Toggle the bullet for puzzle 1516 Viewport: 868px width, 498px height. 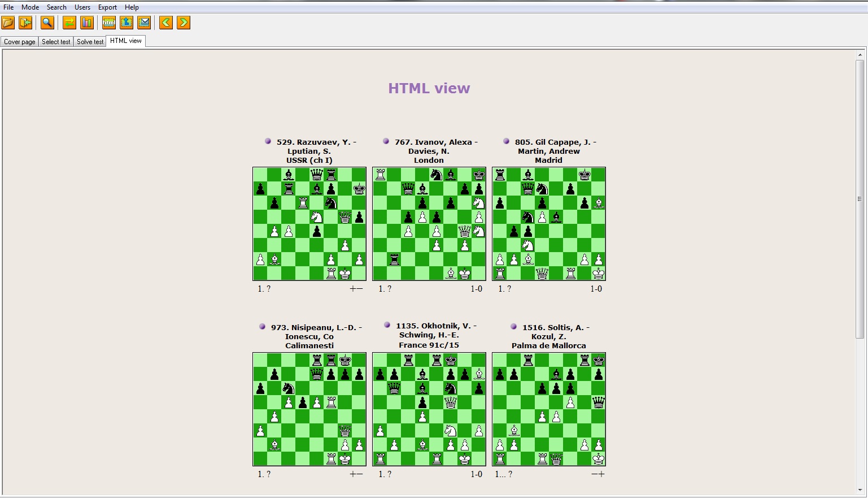(x=513, y=326)
